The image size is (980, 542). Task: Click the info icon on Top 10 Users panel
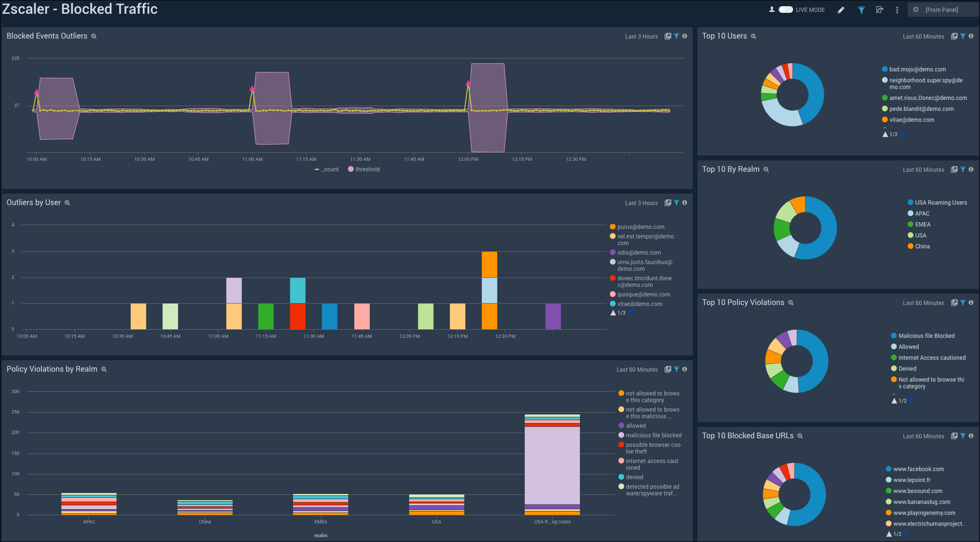970,36
